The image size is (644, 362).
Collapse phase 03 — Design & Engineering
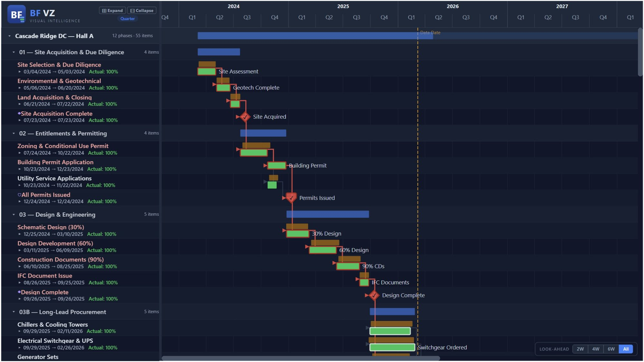(x=13, y=214)
